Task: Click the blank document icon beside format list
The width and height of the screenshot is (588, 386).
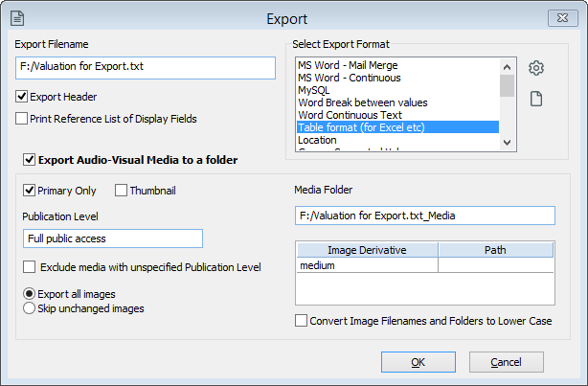Action: pos(536,99)
